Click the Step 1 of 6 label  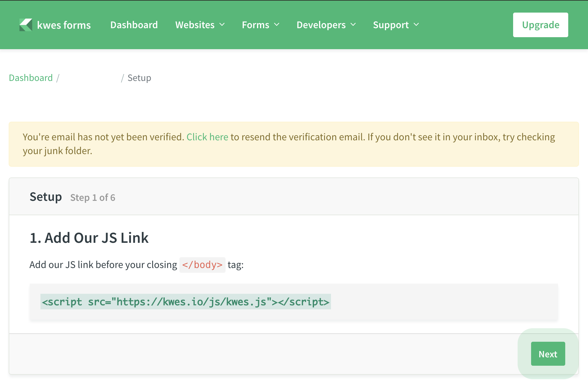(93, 198)
